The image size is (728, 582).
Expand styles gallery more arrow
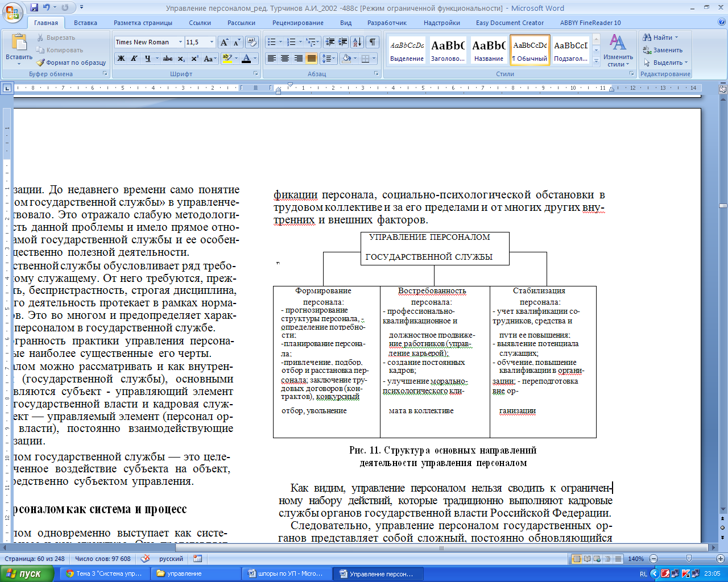click(x=596, y=60)
